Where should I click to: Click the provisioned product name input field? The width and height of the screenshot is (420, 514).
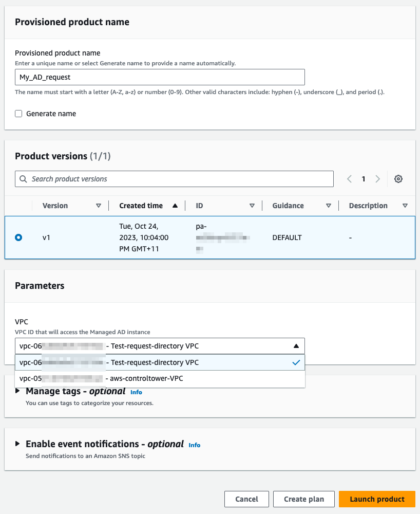coord(159,77)
